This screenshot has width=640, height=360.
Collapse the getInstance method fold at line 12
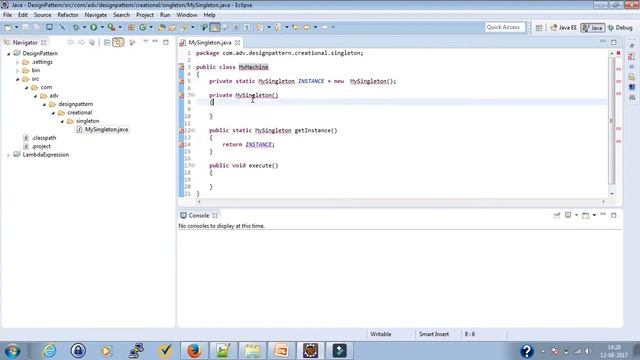tap(193, 130)
